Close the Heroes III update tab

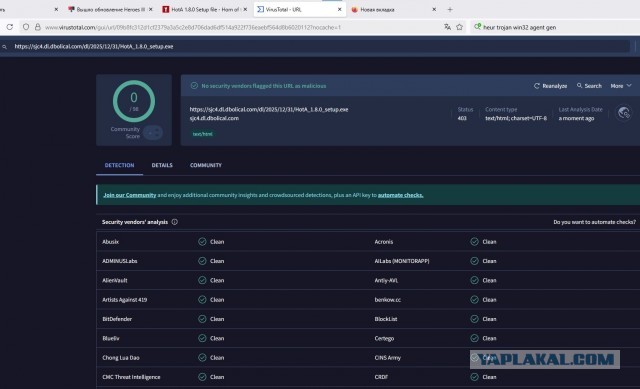pyautogui.click(x=151, y=9)
